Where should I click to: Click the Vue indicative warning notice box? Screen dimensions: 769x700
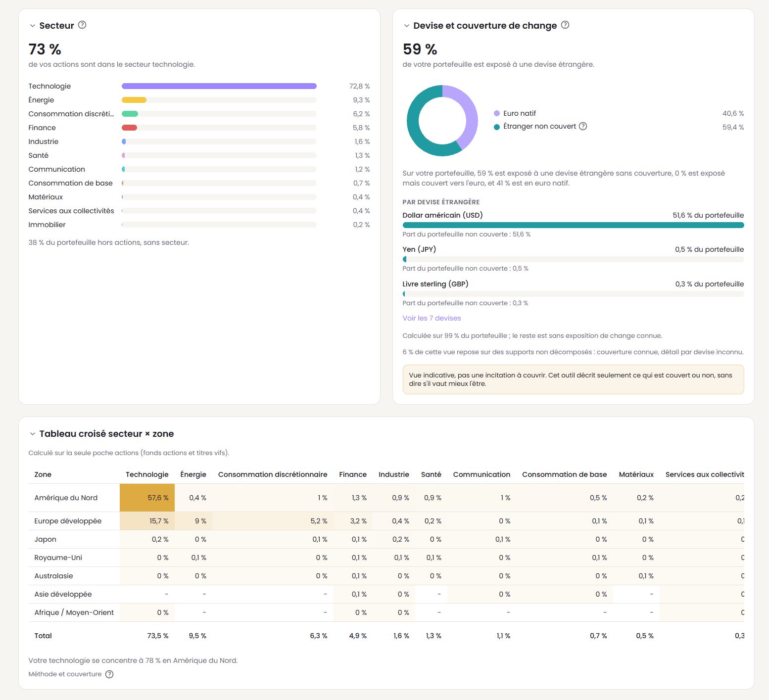tap(573, 379)
